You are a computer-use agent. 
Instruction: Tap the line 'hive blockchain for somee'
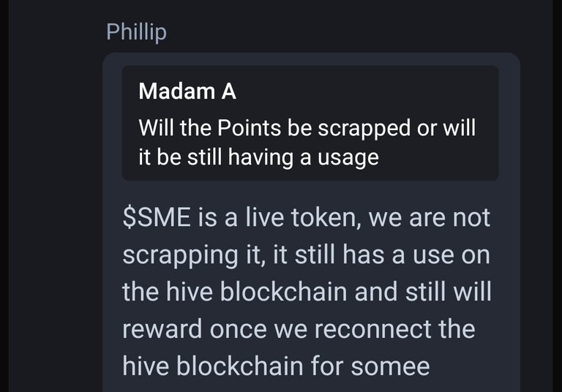click(276, 366)
